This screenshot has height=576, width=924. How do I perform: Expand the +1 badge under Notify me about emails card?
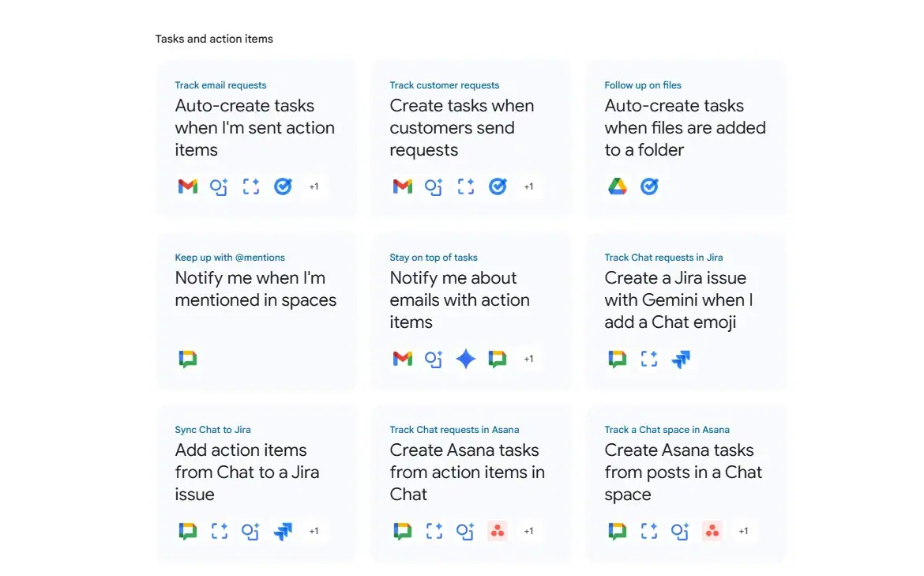coord(529,359)
